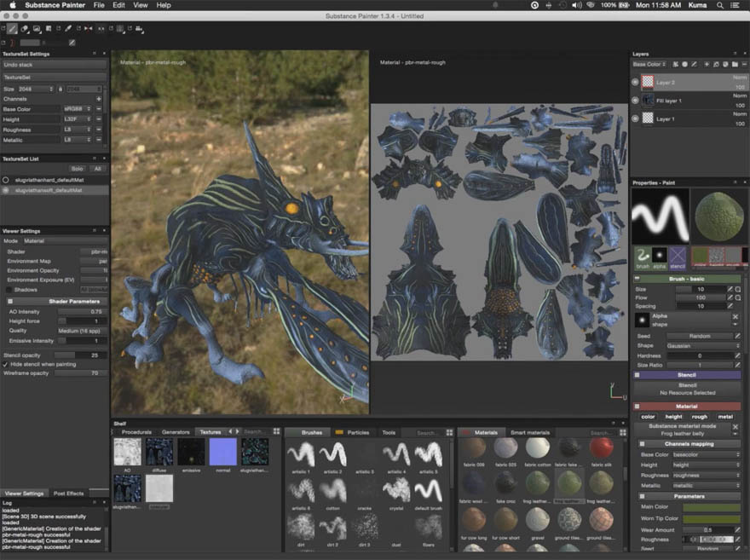Image resolution: width=750 pixels, height=560 pixels.
Task: Open the Main Color swatch
Action: (x=712, y=506)
